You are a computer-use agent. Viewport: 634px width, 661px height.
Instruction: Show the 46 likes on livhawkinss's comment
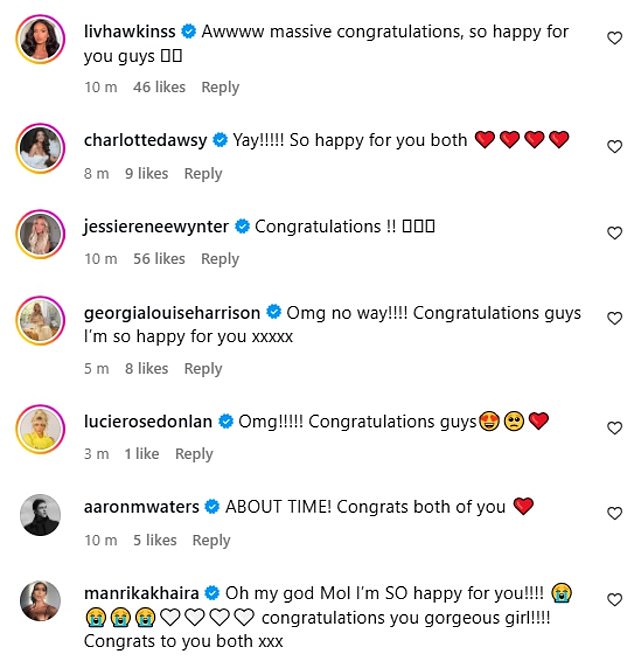(x=159, y=87)
